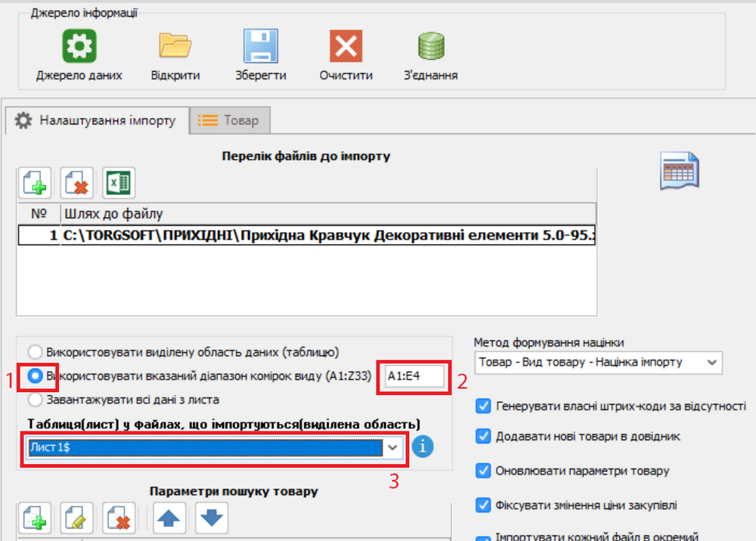
Task: Click the Джерело даних gear icon
Action: 79,48
